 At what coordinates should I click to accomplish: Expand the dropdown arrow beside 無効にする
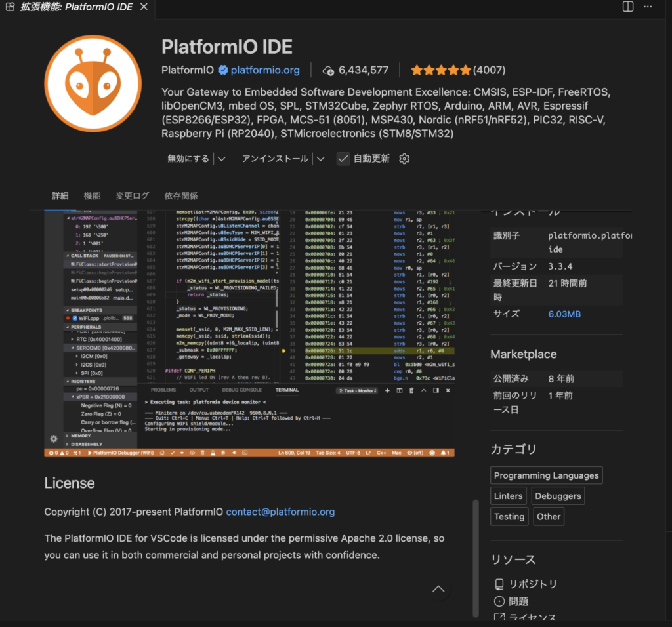pos(222,159)
